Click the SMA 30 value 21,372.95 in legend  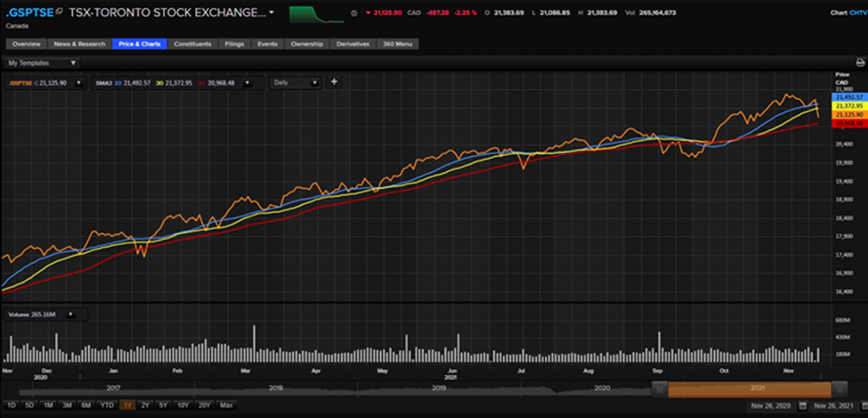tap(178, 83)
